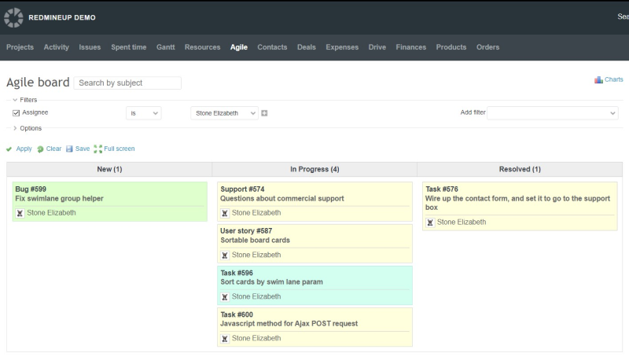Open the Task #600 issue link
Screen dimensions: 629x364
tap(237, 314)
